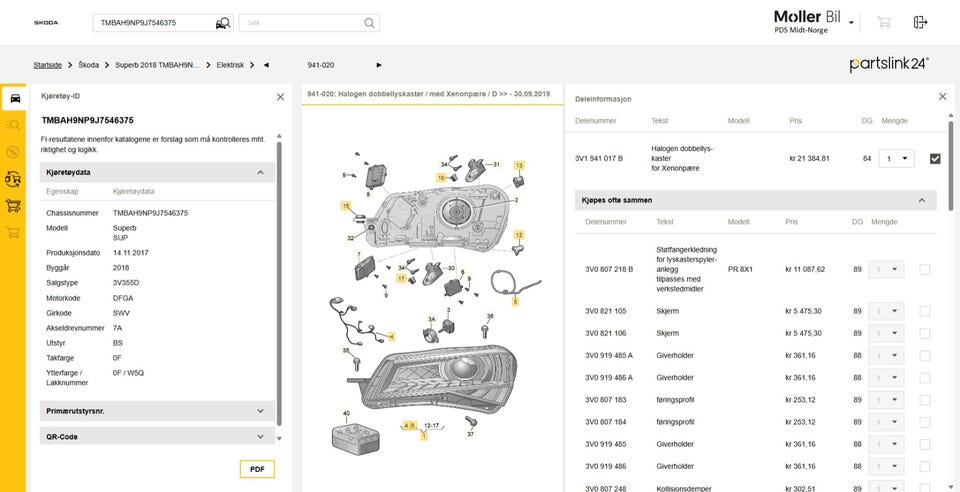
Task: Click the 941-020 illustration number
Action: tap(321, 65)
